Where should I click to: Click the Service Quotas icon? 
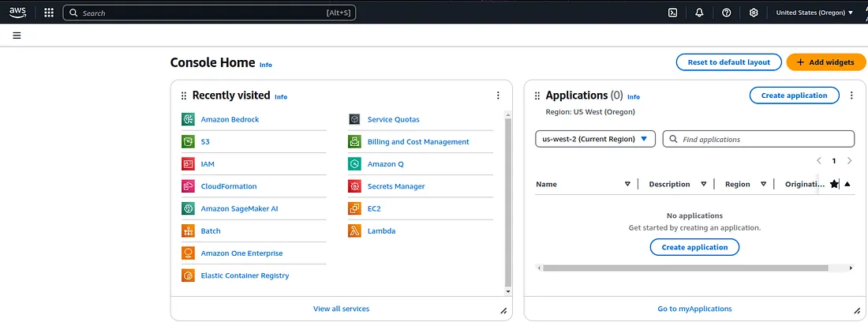pyautogui.click(x=355, y=119)
